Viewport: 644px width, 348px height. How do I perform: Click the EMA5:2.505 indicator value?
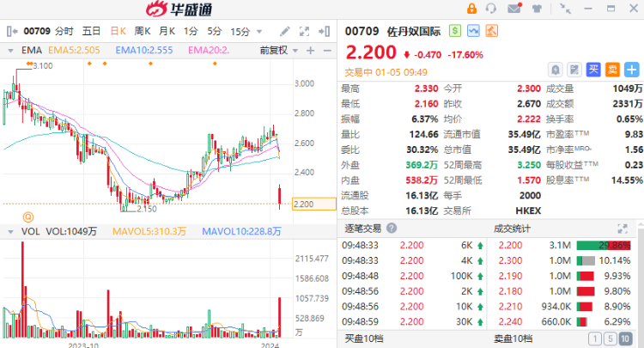coord(74,51)
